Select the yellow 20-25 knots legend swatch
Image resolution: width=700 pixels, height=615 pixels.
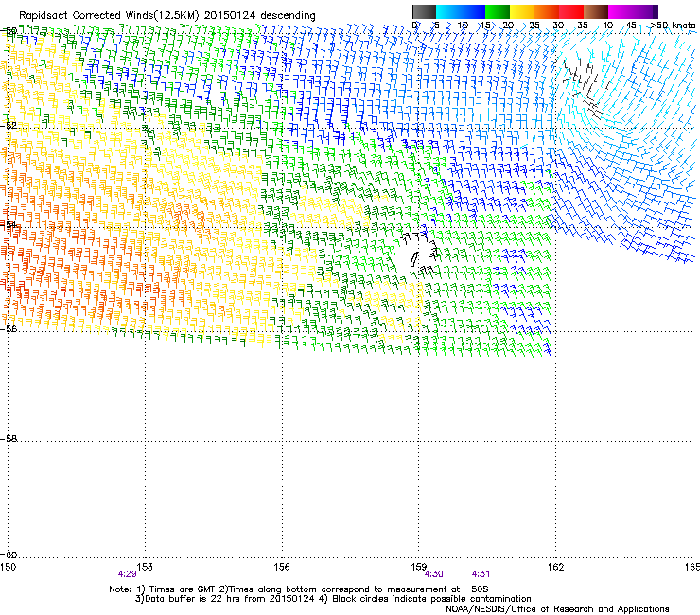[522, 11]
